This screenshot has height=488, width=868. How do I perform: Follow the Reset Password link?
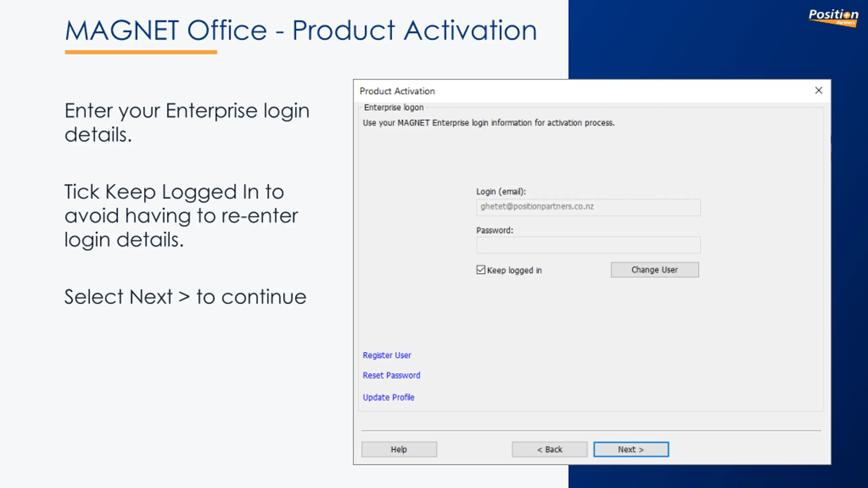[391, 375]
